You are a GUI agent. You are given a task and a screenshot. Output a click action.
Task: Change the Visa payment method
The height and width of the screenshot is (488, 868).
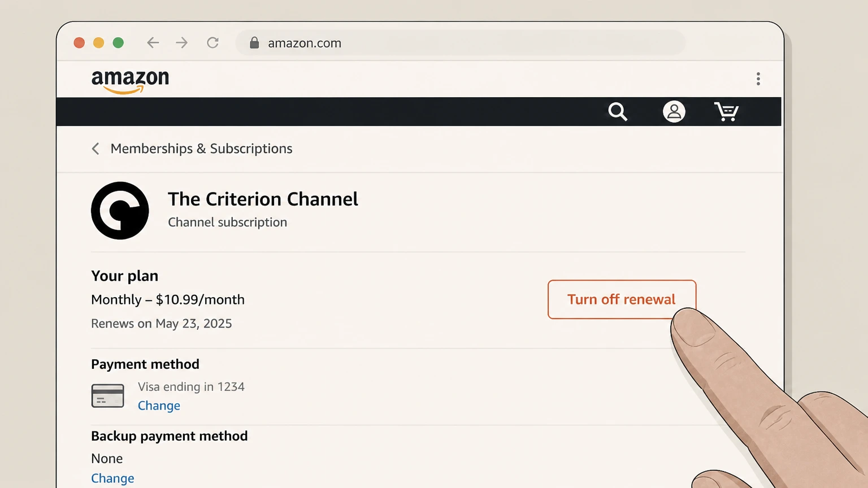click(159, 406)
